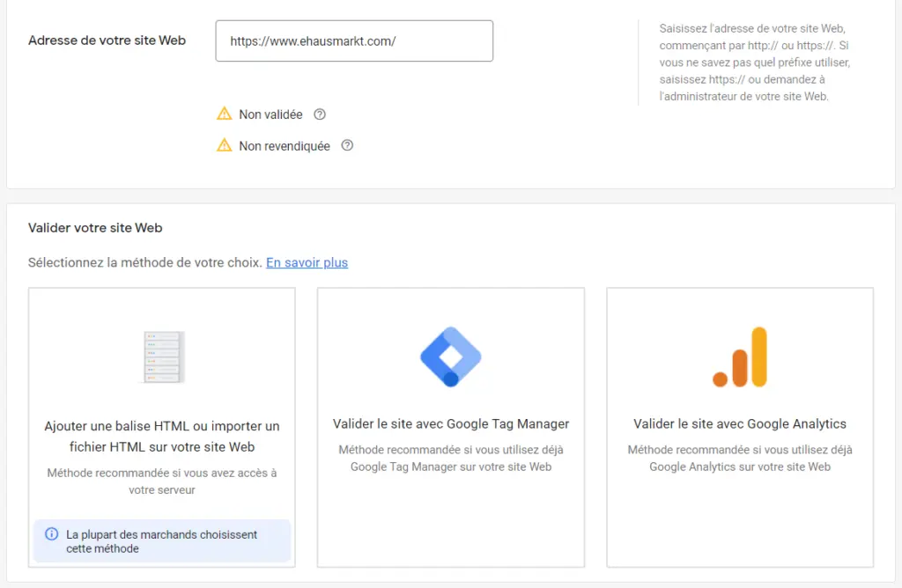Click the website address input field
902x588 pixels.
pyautogui.click(x=354, y=40)
